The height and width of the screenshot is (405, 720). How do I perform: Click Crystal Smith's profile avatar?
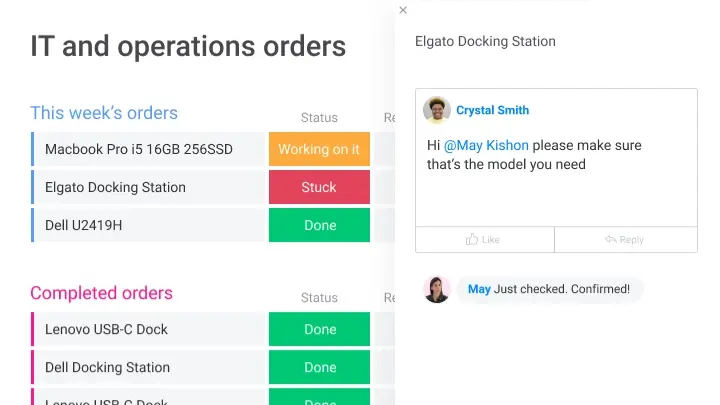(436, 110)
